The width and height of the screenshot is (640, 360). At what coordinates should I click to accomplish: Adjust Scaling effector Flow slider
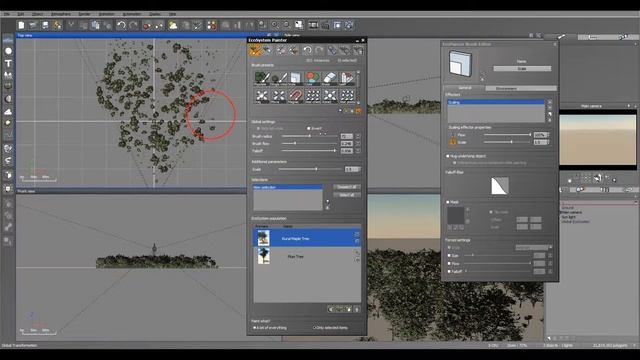click(x=508, y=135)
